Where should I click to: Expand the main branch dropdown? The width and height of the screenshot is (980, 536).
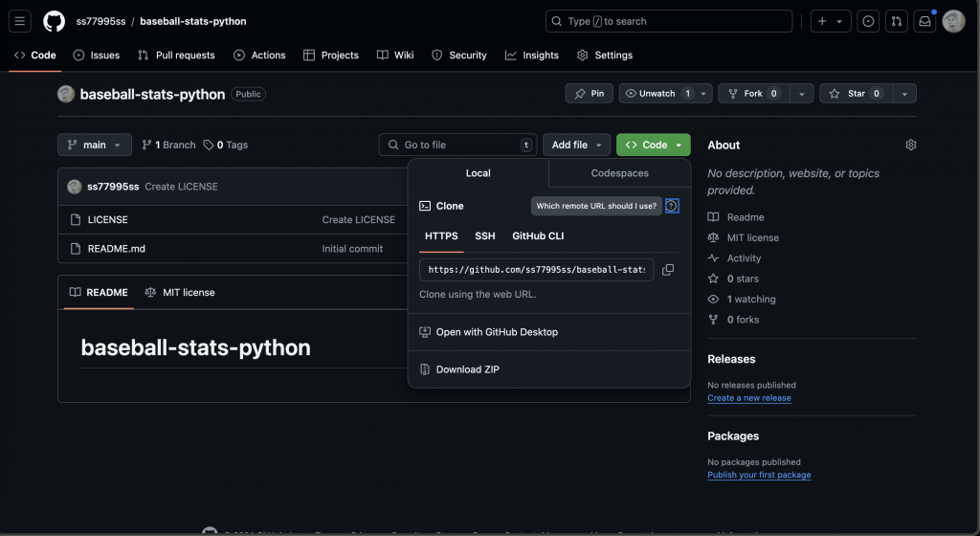(x=95, y=145)
